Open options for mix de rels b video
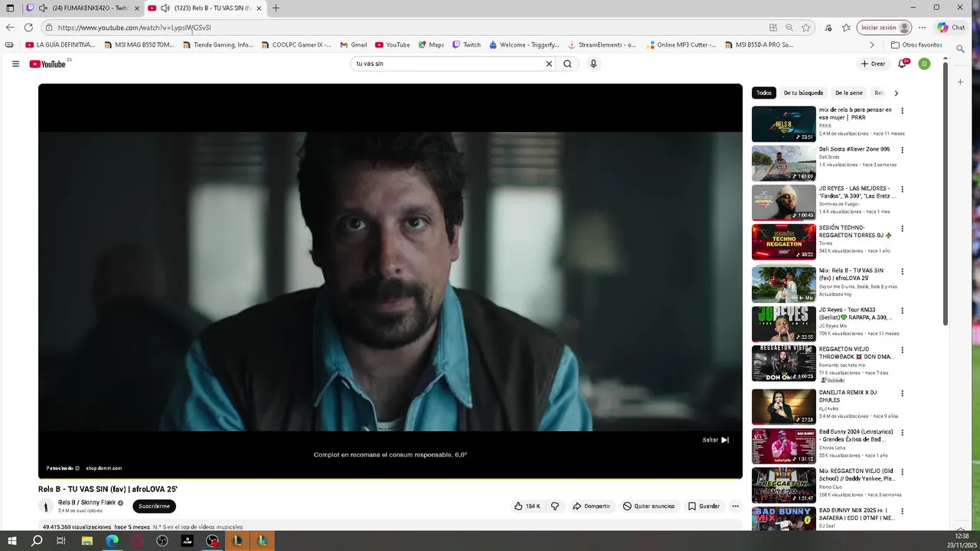 (x=902, y=111)
